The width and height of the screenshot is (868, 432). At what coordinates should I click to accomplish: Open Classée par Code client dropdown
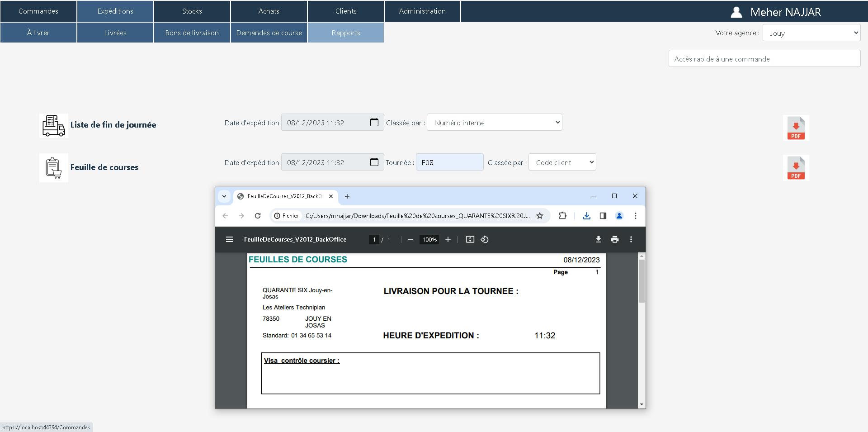pyautogui.click(x=562, y=162)
